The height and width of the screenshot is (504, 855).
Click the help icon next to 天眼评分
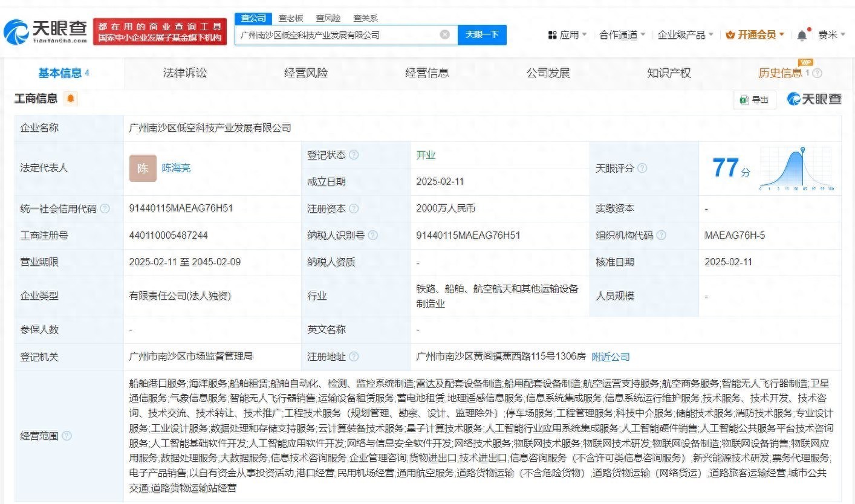point(642,169)
